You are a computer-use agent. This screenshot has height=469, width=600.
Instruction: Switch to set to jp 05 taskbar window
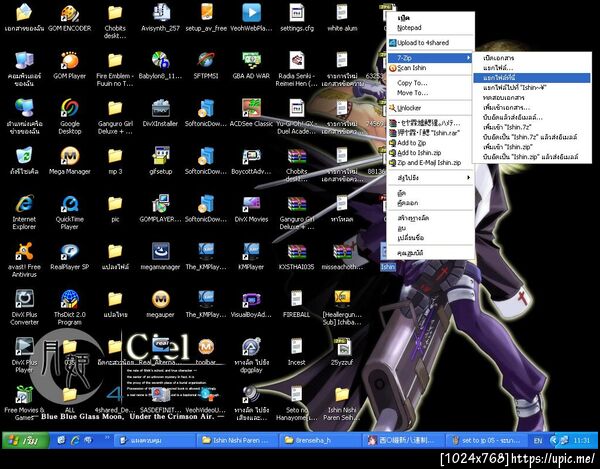click(x=486, y=441)
